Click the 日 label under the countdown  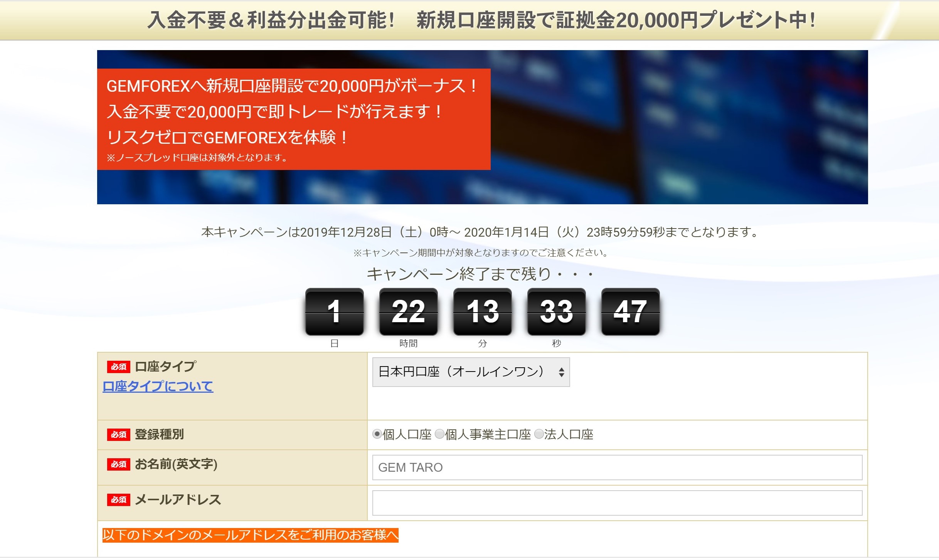[x=334, y=343]
